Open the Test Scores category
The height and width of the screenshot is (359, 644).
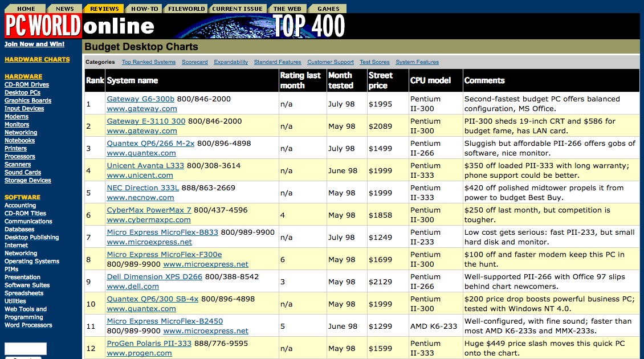click(x=374, y=62)
